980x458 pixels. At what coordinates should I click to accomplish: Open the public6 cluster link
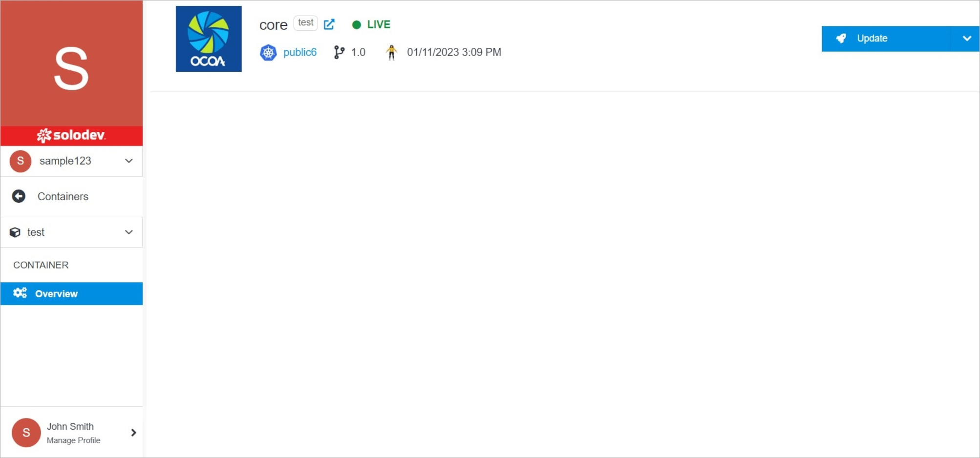tap(300, 52)
